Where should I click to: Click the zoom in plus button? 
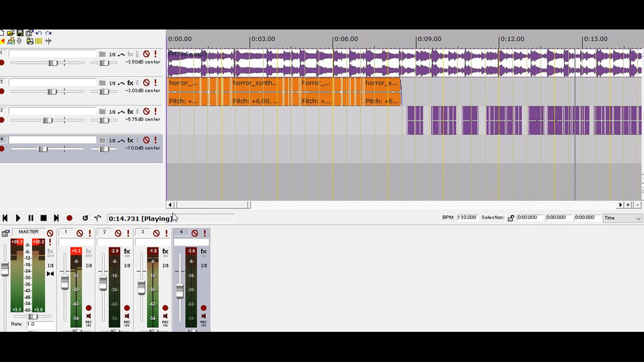(628, 205)
